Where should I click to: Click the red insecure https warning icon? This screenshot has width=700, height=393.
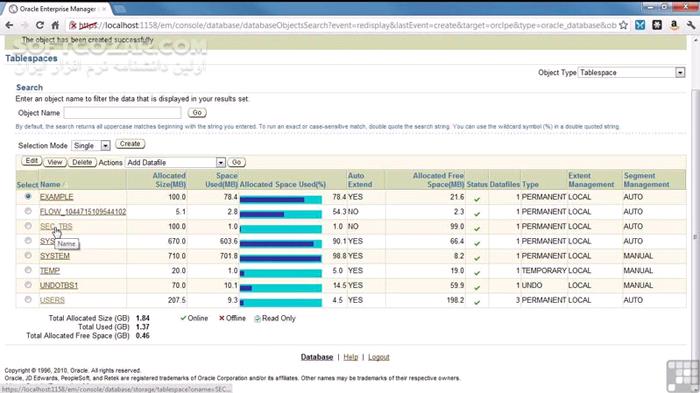(x=74, y=25)
